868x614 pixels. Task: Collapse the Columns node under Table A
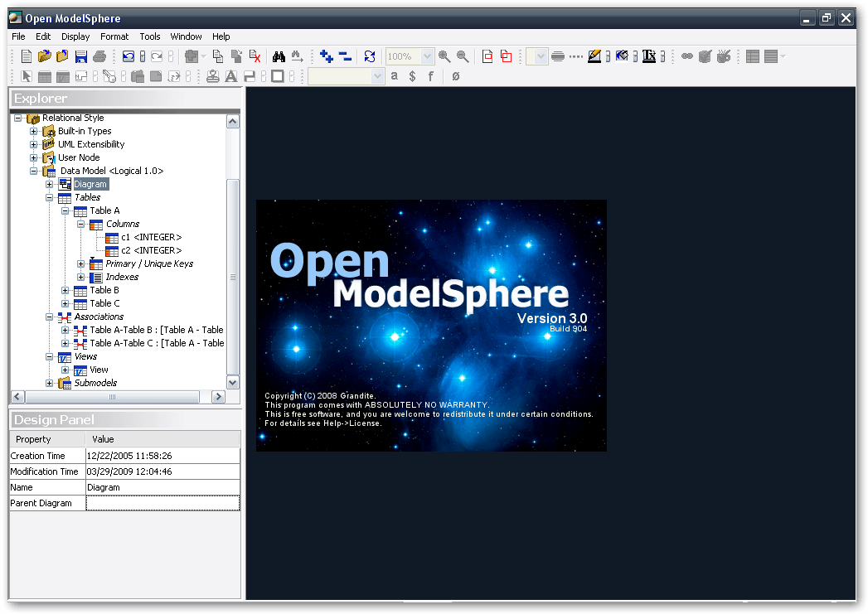(81, 225)
